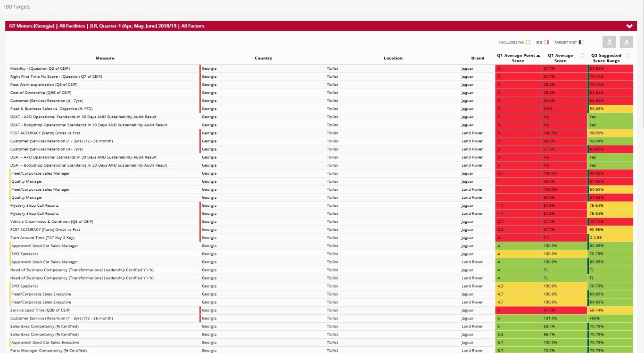Click the Includes NA legend box
This screenshot has height=353, width=644.
tap(528, 42)
